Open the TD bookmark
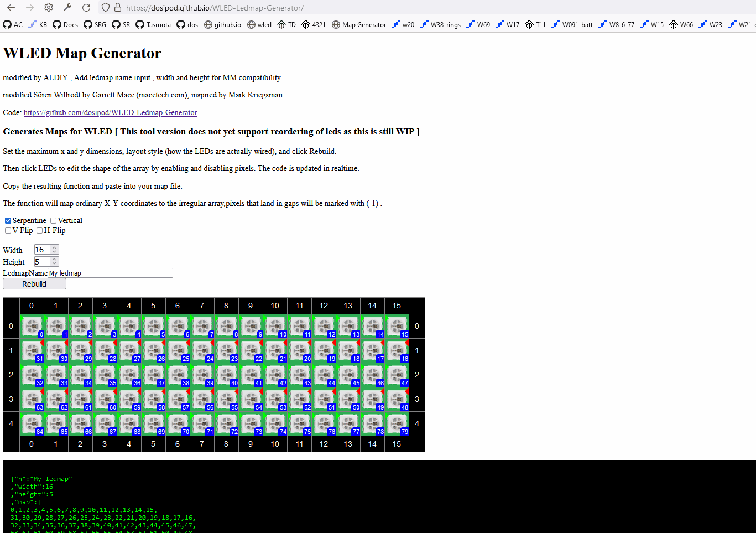Screen dimensions: 756x533 [x=286, y=24]
